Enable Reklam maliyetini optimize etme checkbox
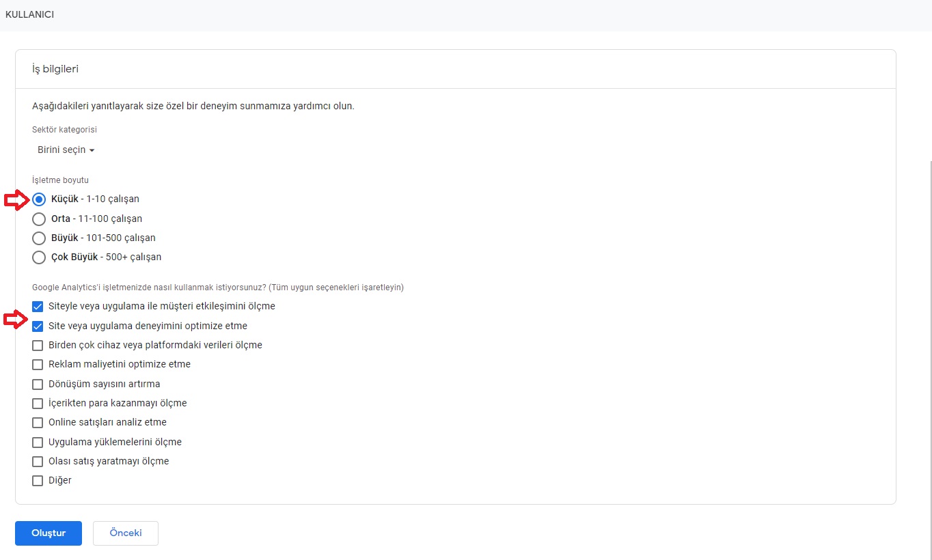The width and height of the screenshot is (932, 560). (38, 365)
